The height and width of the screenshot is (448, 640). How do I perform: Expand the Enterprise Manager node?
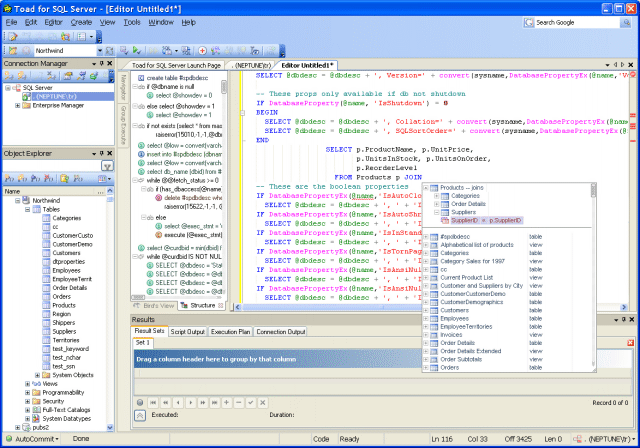coord(18,105)
